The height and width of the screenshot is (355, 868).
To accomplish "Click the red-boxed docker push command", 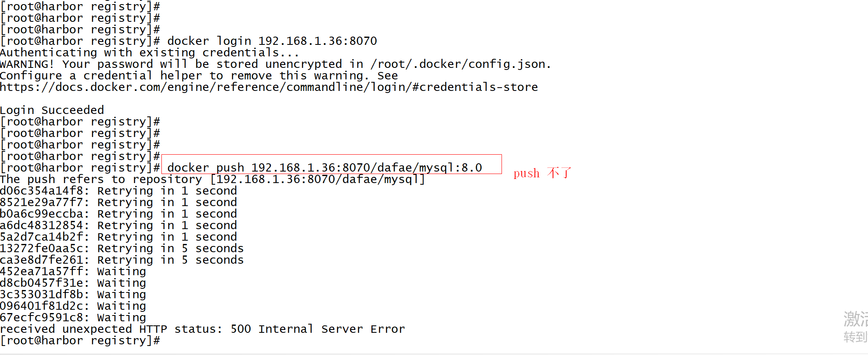I will pos(324,167).
